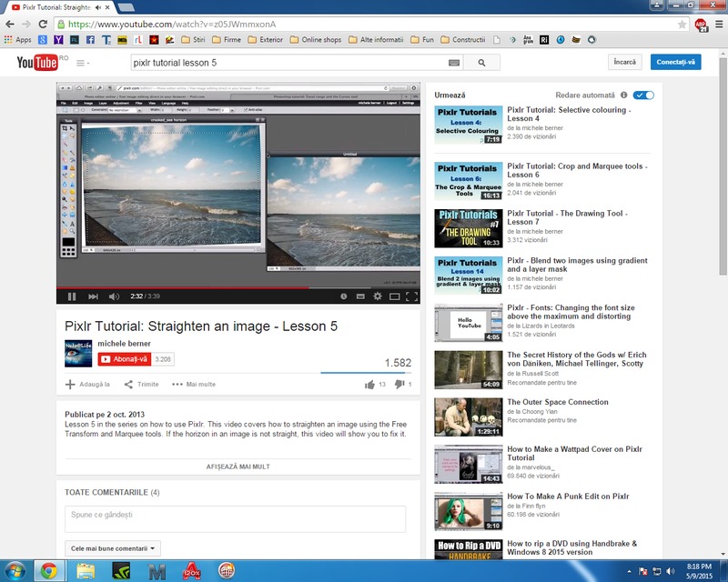The image size is (728, 582).
Task: Reload the current page
Action: point(43,25)
